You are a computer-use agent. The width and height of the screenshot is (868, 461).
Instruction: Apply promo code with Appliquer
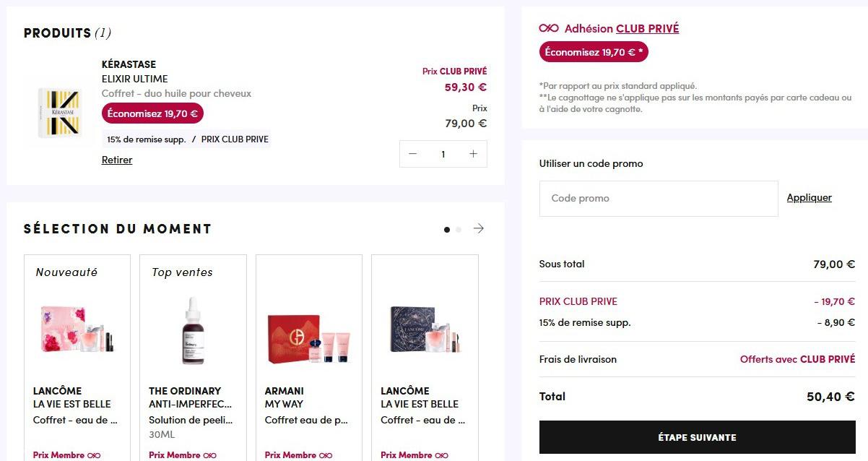(809, 197)
